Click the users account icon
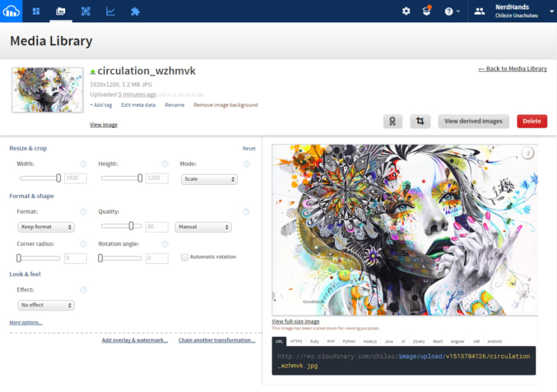557x392 pixels. click(x=479, y=11)
